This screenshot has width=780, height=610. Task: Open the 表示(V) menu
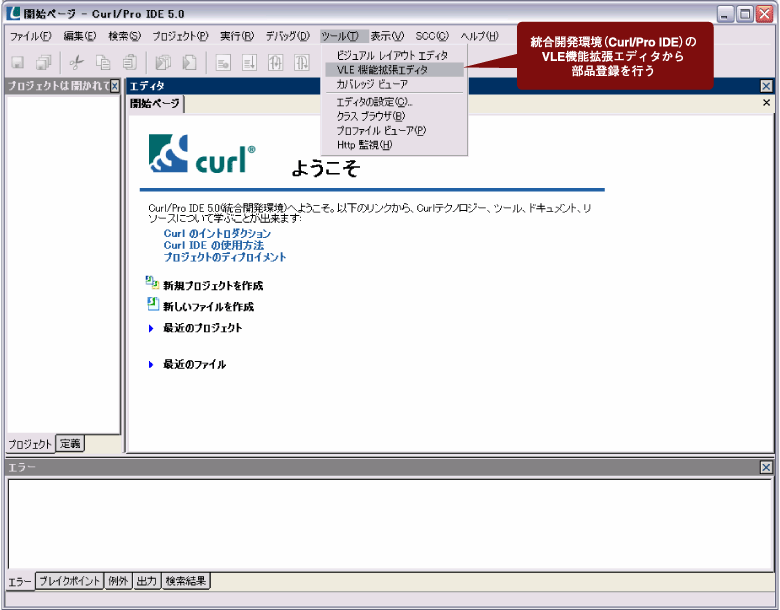(x=387, y=36)
